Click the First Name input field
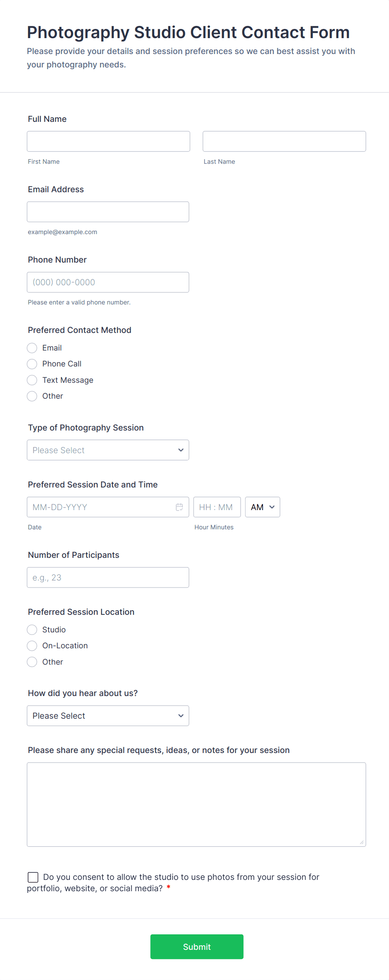Viewport: 389px width, 980px height. pyautogui.click(x=108, y=141)
